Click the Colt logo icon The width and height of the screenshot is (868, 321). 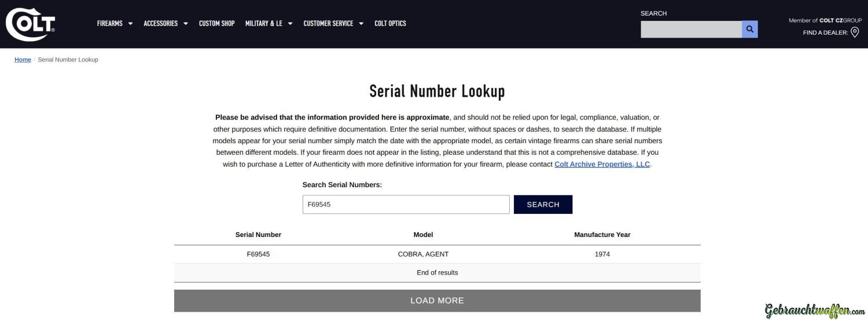click(30, 24)
